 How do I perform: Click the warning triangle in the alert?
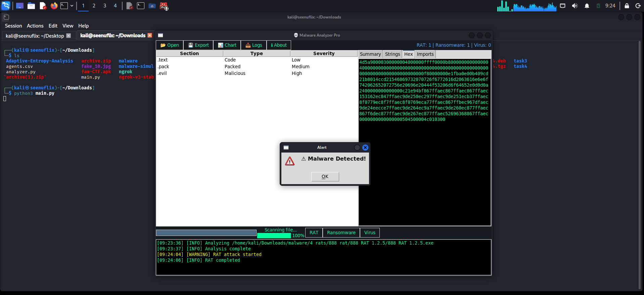[x=289, y=161]
